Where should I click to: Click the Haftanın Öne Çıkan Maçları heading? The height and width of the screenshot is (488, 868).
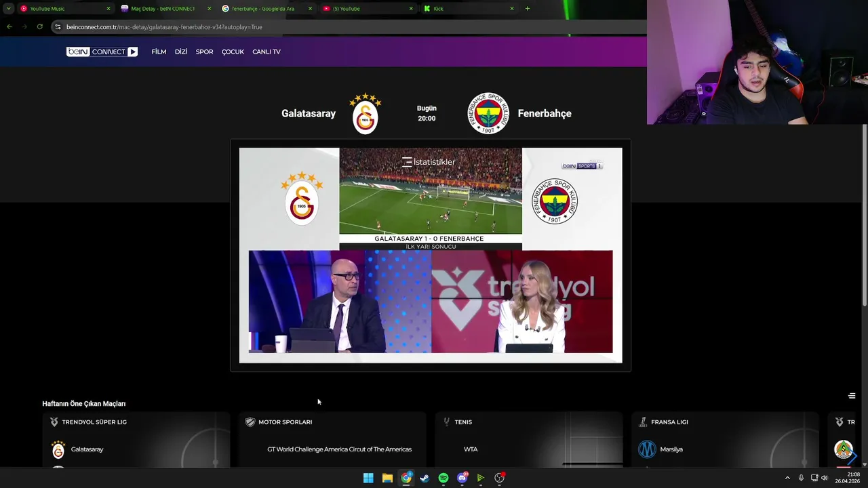(84, 404)
